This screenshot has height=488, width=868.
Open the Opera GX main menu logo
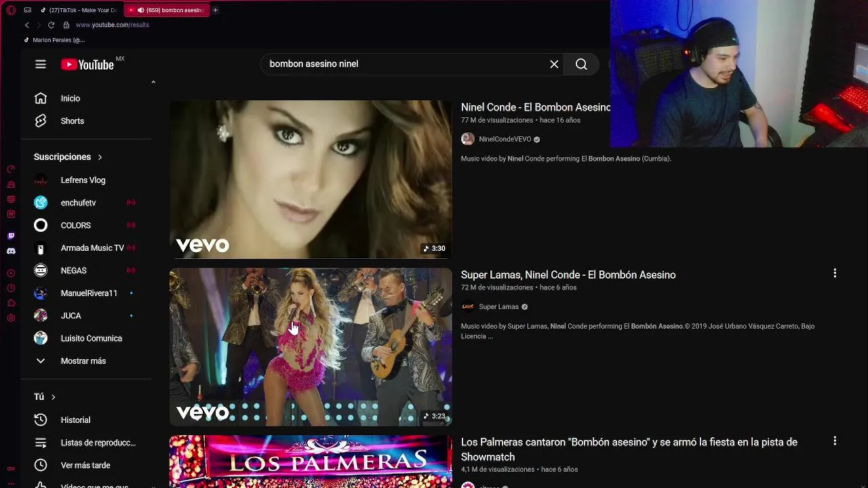tap(11, 10)
